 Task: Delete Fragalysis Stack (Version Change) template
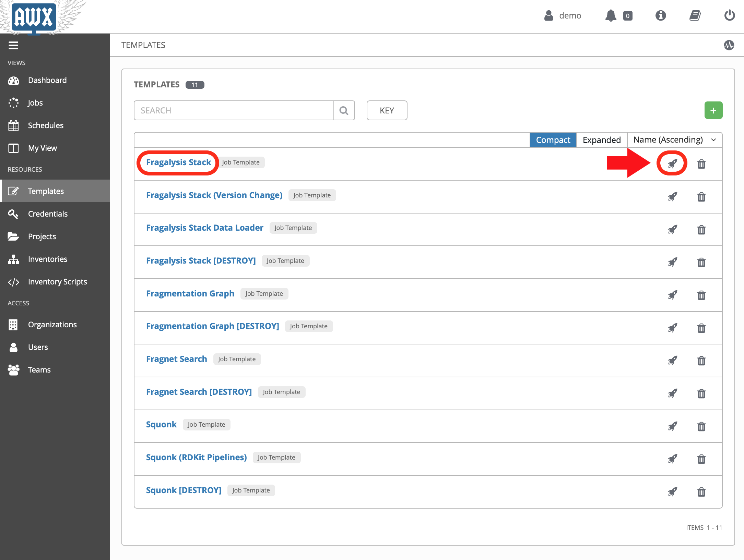point(701,197)
